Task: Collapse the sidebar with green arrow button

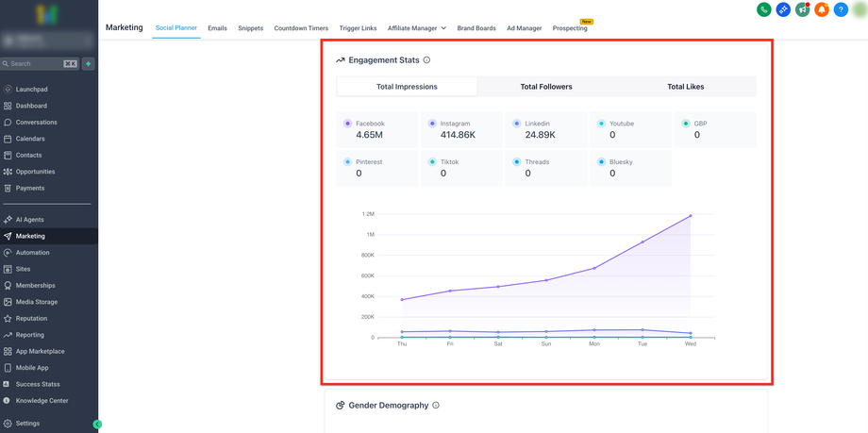Action: point(97,425)
